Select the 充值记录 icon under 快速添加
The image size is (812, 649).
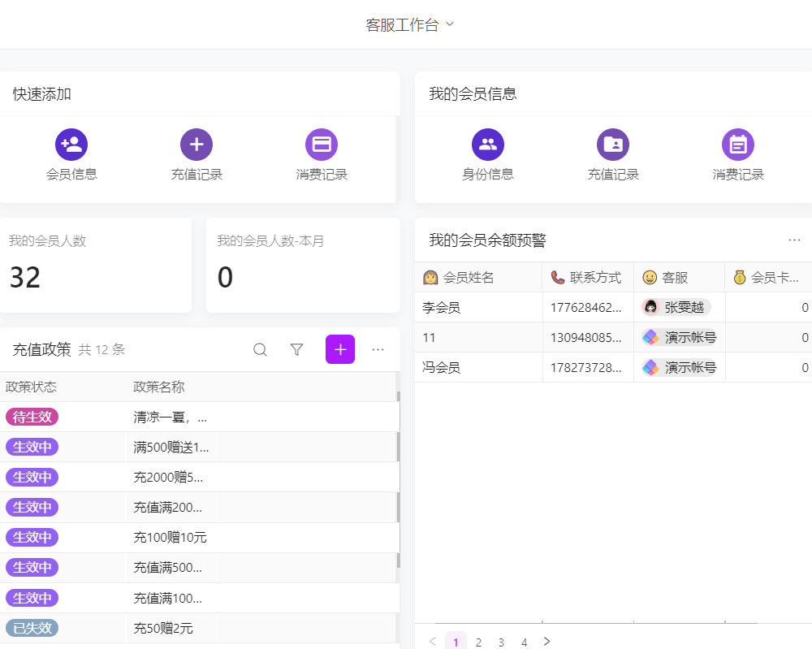coord(197,144)
